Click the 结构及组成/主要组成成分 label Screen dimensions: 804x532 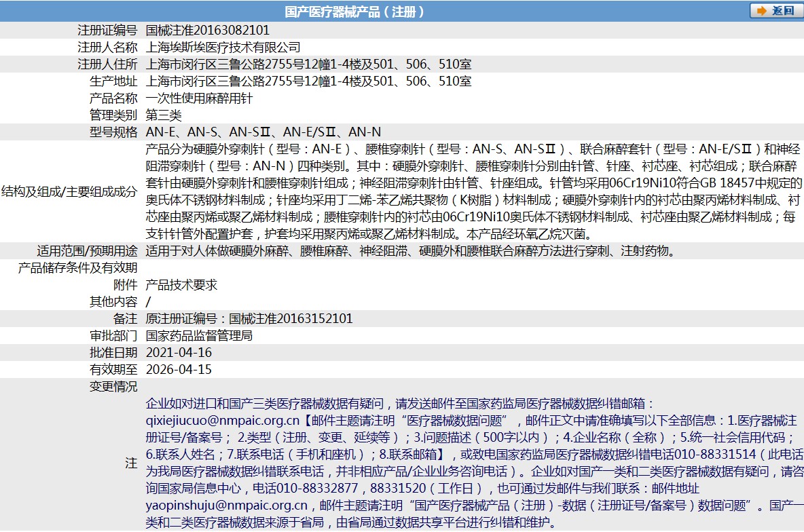coord(69,191)
